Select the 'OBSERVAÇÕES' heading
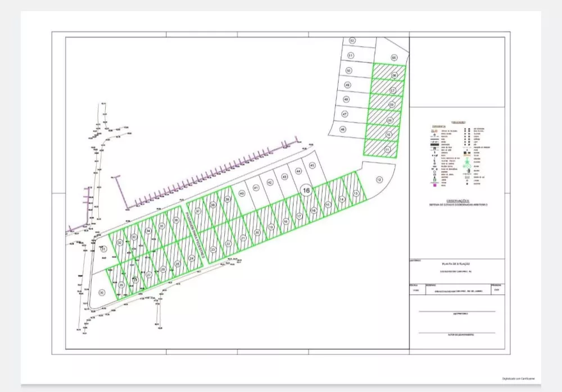The width and height of the screenshot is (562, 392). 457,201
